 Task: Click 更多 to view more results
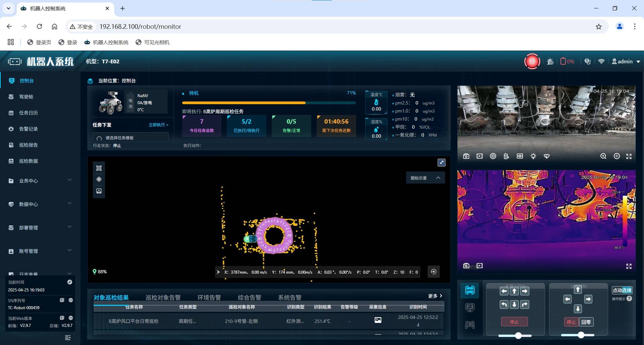tap(435, 296)
